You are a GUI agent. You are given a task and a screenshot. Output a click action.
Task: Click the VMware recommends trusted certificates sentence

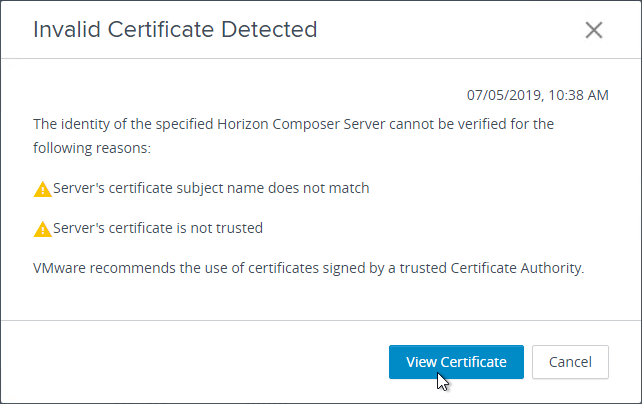pos(308,268)
